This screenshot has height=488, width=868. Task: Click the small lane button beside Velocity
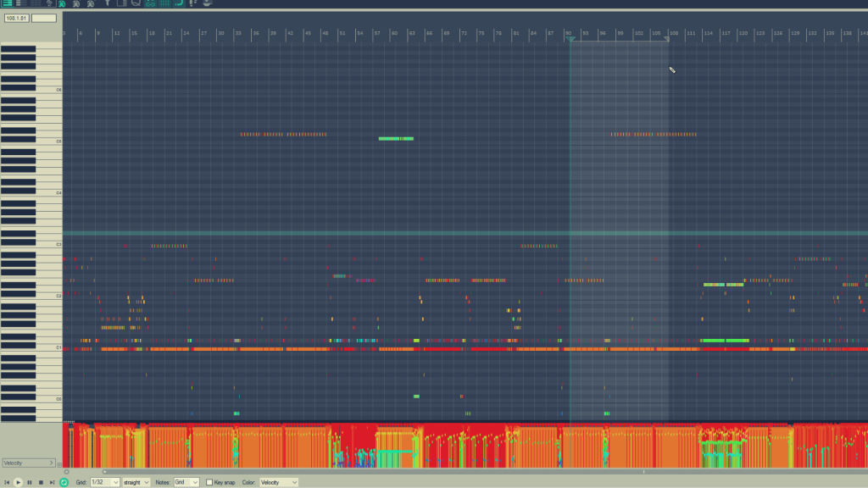pyautogui.click(x=59, y=464)
